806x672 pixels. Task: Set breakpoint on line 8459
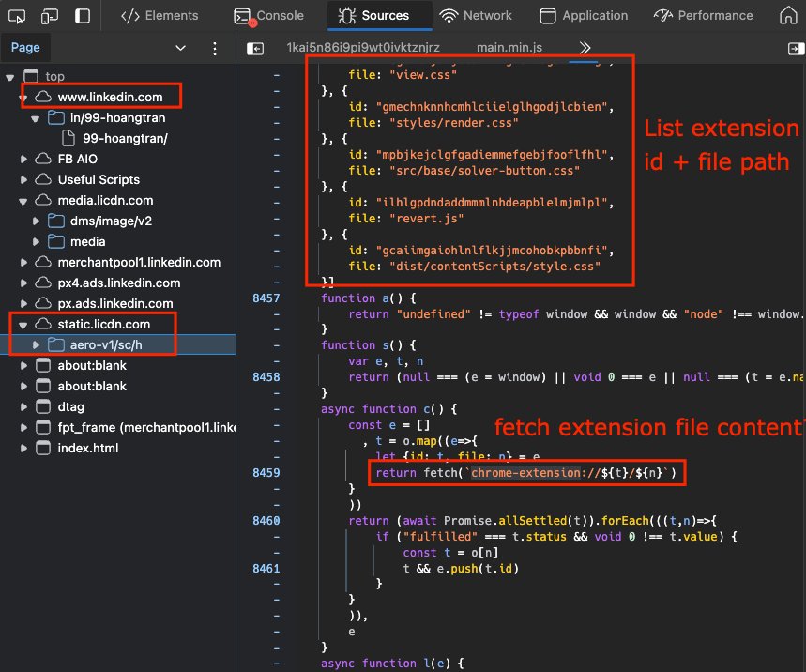coord(266,472)
